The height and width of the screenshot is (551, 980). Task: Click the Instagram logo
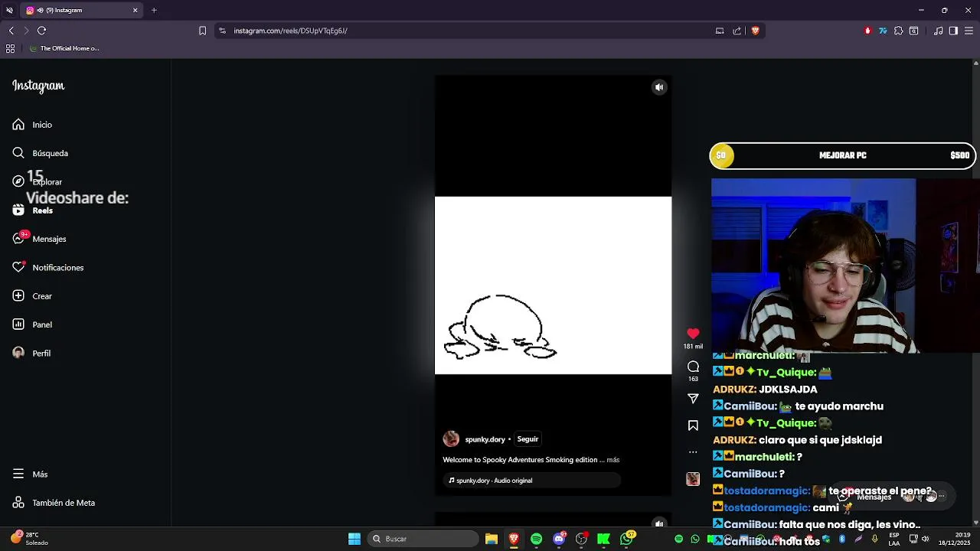[x=38, y=86]
